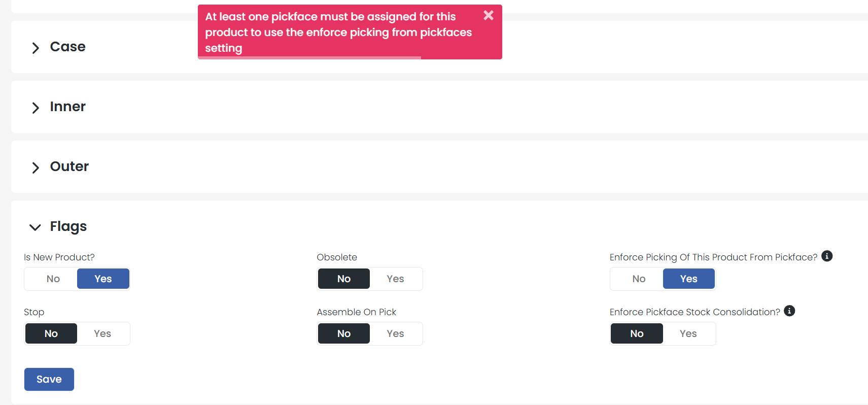Set Assemble On Pick to Yes
Image resolution: width=868 pixels, height=405 pixels.
point(395,333)
